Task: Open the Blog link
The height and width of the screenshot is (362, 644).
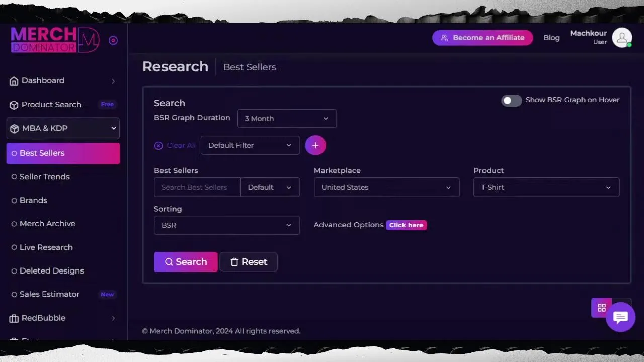Action: point(551,38)
